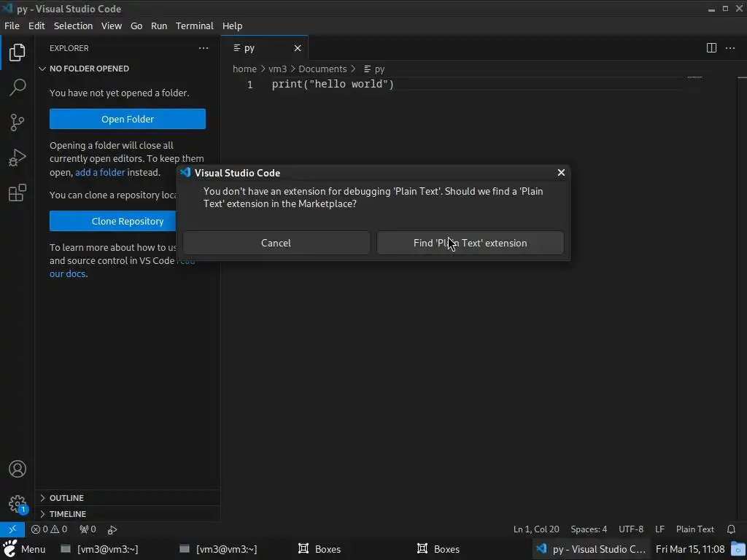Click the vm3 breadcrumb segment
The width and height of the screenshot is (747, 560).
tap(277, 69)
